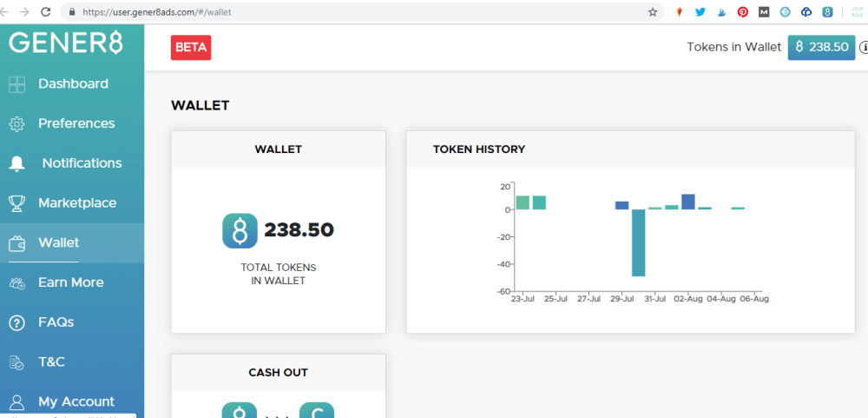This screenshot has height=418, width=868.
Task: Open the Dashboard menu item
Action: pos(73,83)
